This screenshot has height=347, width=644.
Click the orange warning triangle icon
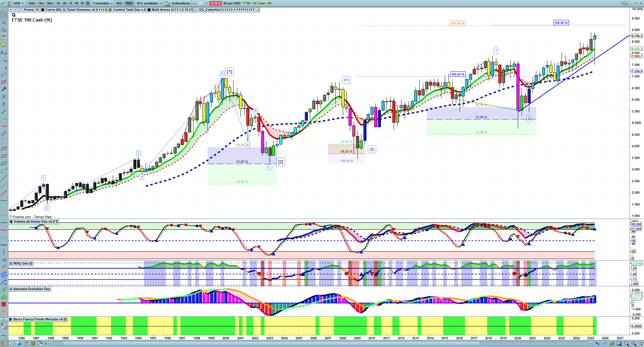tap(4, 312)
